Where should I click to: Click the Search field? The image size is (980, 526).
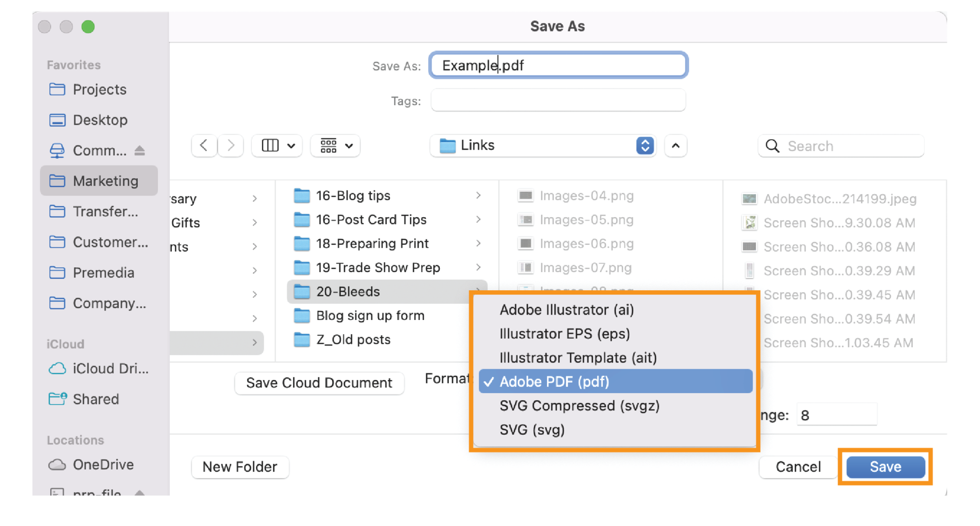coord(841,146)
